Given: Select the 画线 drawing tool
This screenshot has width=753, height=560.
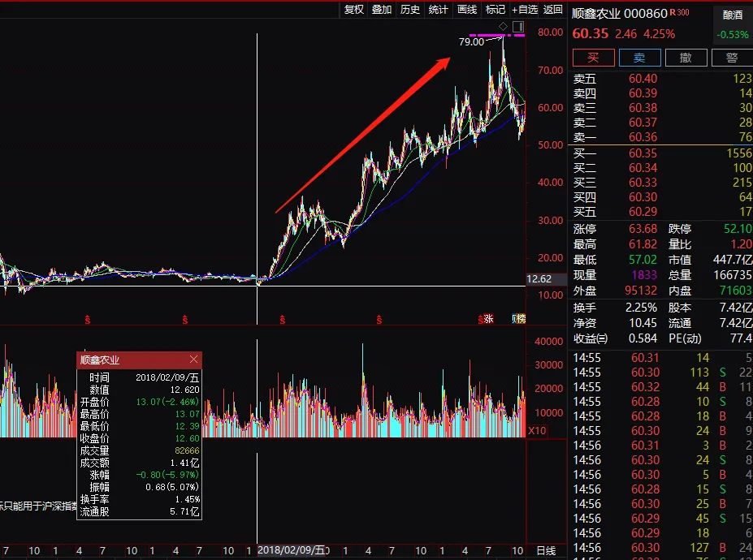Looking at the screenshot, I should 467,10.
